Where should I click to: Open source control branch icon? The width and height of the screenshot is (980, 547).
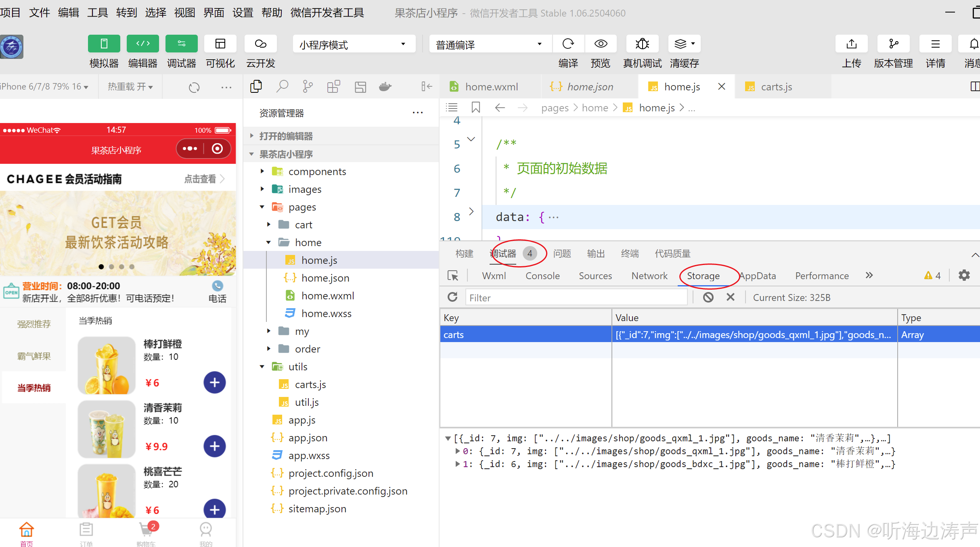308,86
